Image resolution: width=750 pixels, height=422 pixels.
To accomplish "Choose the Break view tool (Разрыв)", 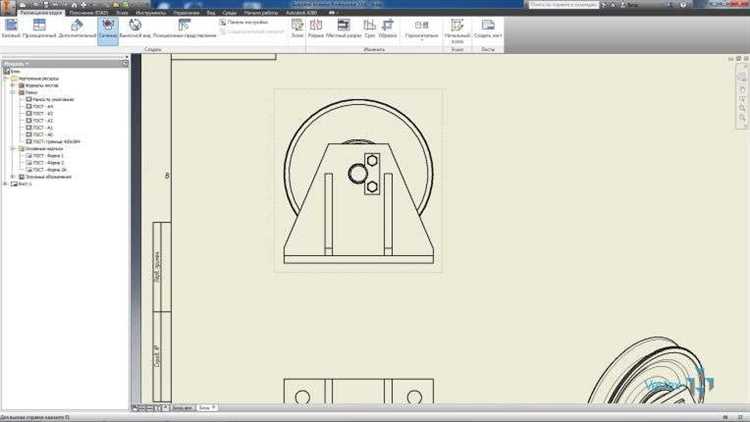I will coord(316,29).
